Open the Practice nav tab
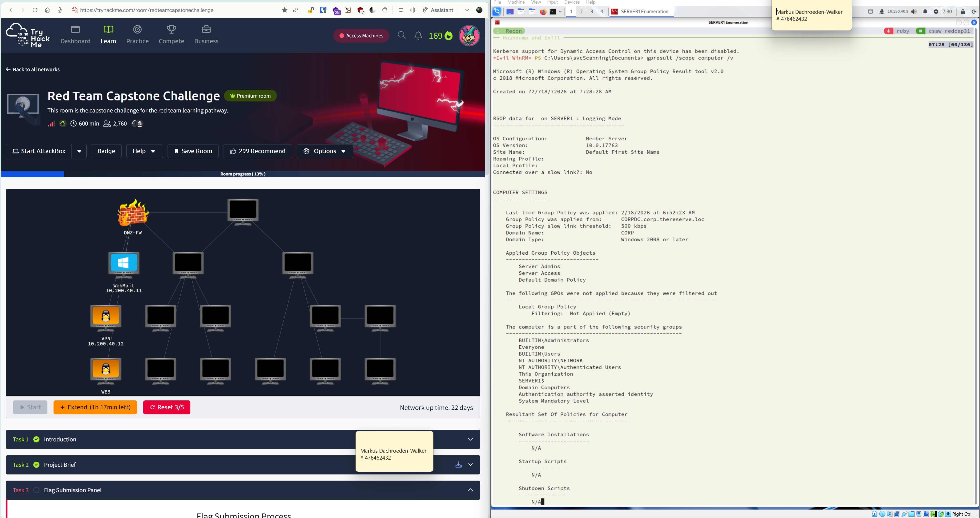This screenshot has width=980, height=518. [x=137, y=35]
